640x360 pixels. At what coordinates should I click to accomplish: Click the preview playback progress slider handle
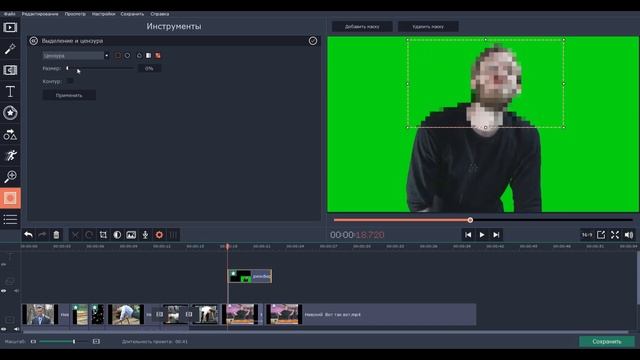(470, 220)
